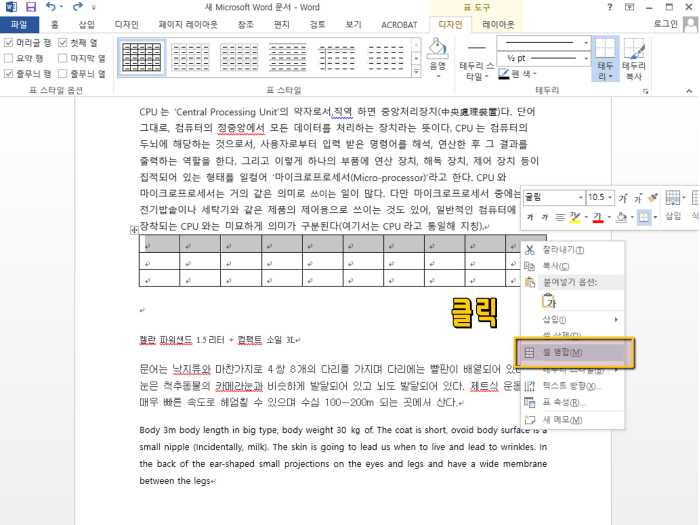This screenshot has width=700, height=525.
Task: Click the table move handle icon
Action: point(134,230)
